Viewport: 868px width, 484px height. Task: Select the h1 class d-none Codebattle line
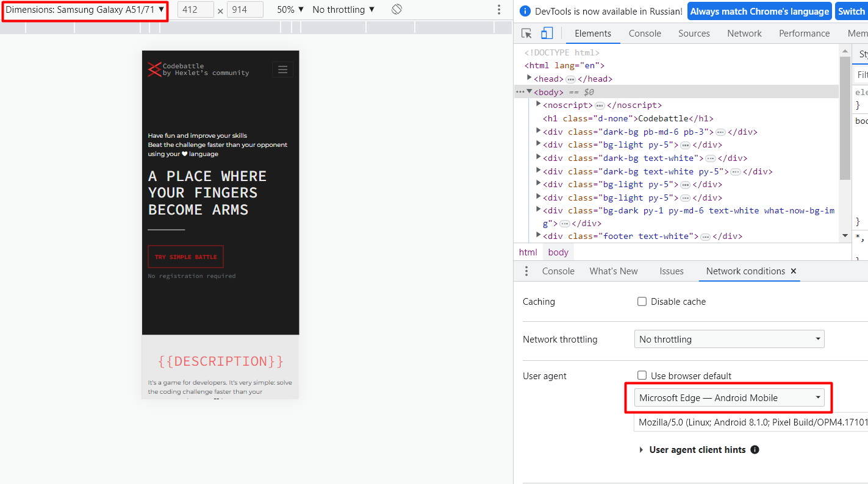pyautogui.click(x=628, y=118)
